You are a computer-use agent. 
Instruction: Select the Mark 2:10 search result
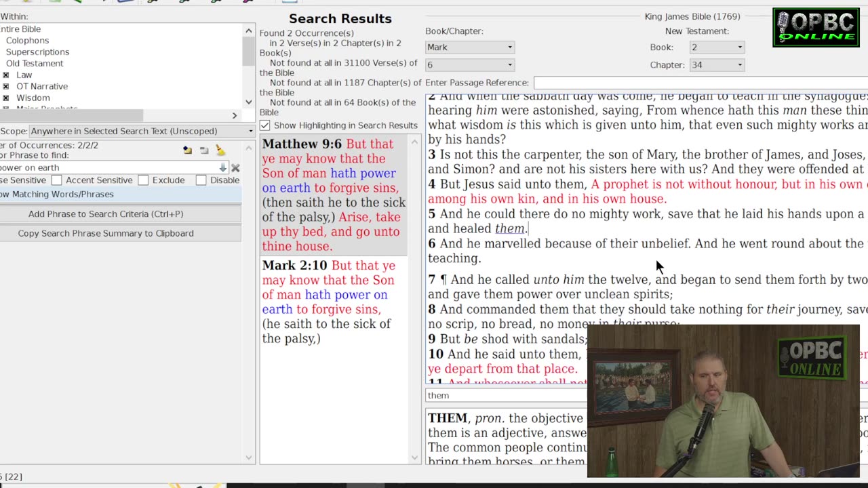pyautogui.click(x=334, y=302)
